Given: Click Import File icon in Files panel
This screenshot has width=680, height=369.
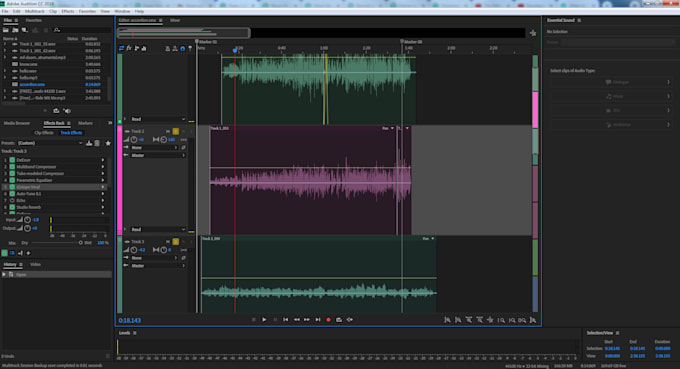Looking at the screenshot, I should [x=15, y=30].
